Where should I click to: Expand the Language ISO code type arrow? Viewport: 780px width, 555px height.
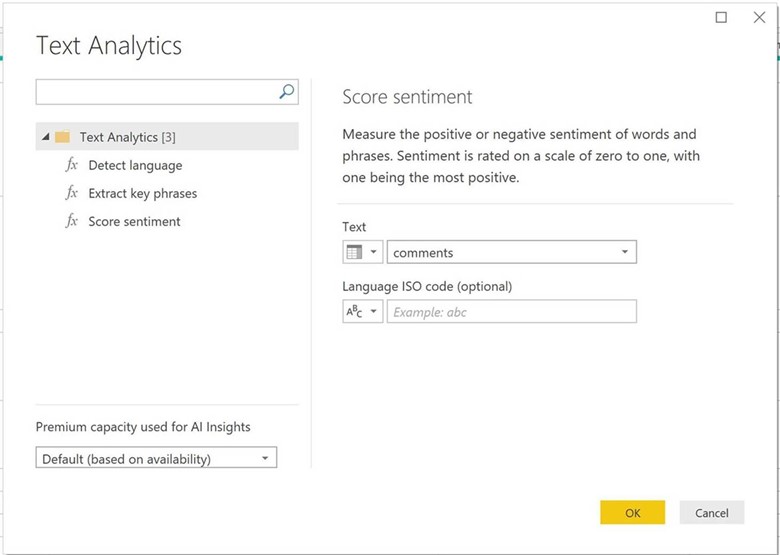(374, 312)
